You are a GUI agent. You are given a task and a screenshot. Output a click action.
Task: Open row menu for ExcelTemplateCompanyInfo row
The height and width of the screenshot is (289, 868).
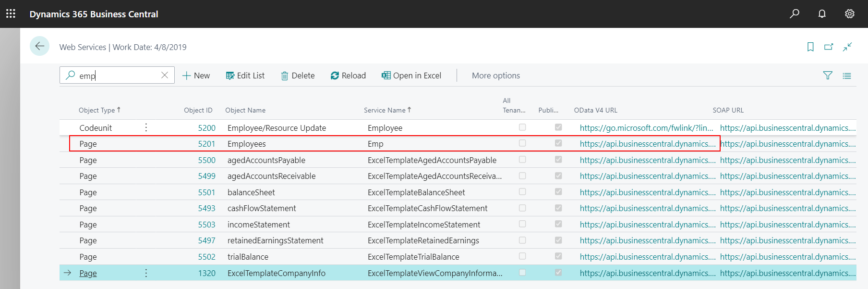point(146,273)
